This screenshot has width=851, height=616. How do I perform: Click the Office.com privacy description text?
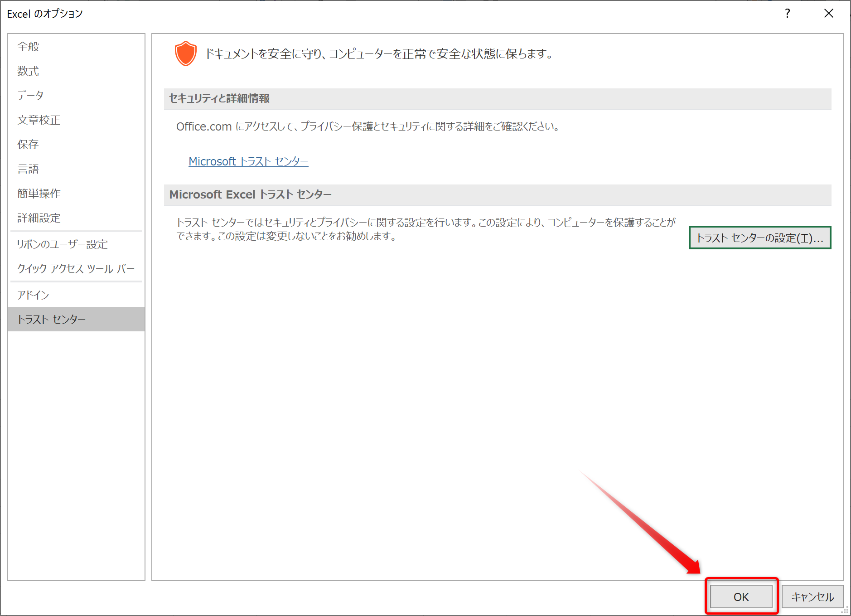click(x=367, y=126)
